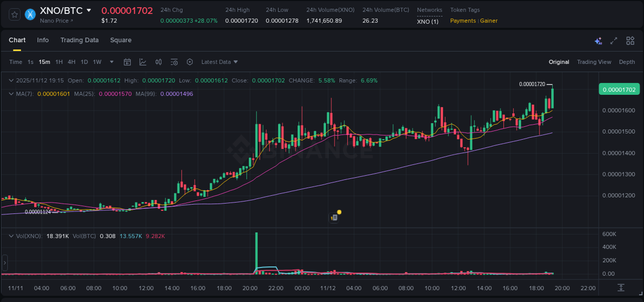Open the date picker calendar on chart toolbar

(x=127, y=61)
